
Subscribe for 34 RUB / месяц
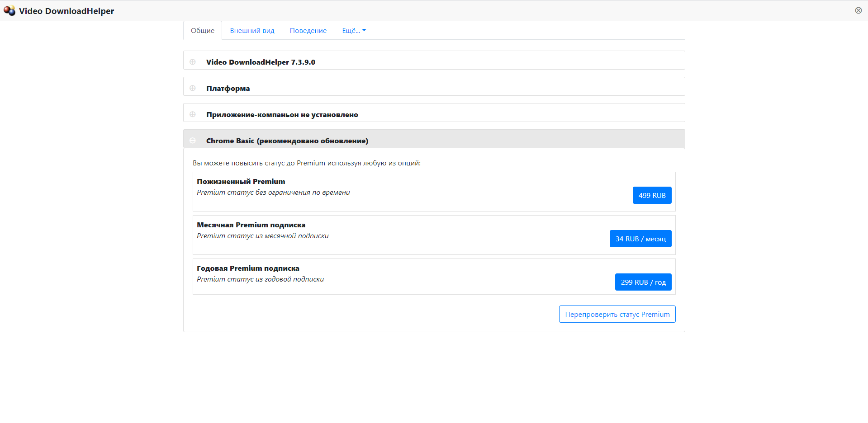pos(640,239)
